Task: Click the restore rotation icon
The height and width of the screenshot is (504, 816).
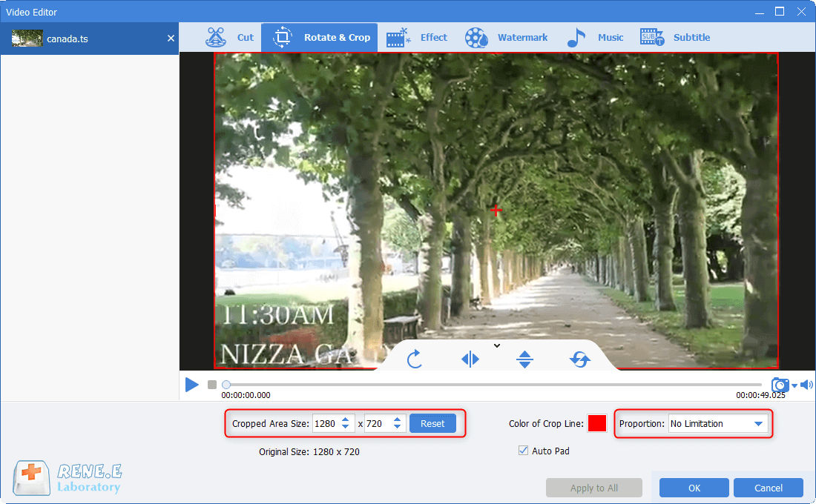Action: [580, 359]
